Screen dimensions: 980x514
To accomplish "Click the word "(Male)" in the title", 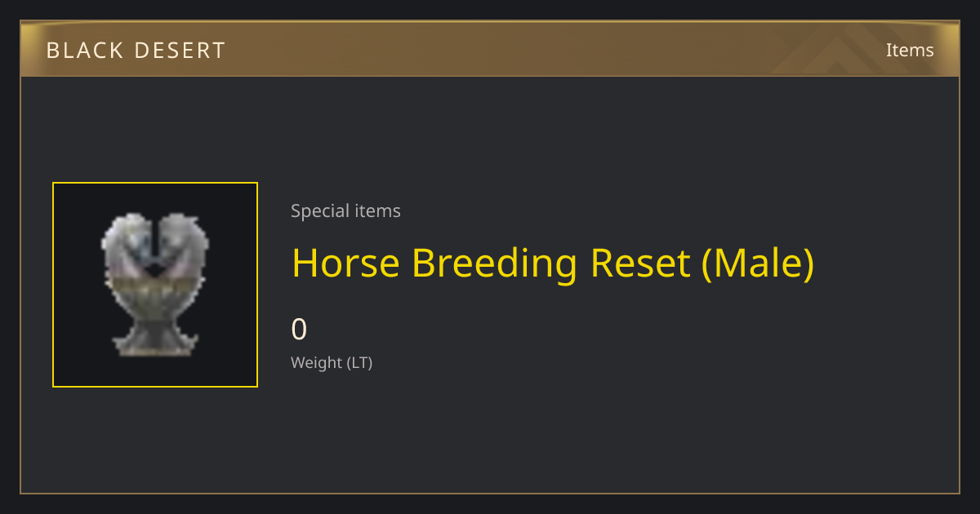I will click(x=758, y=264).
